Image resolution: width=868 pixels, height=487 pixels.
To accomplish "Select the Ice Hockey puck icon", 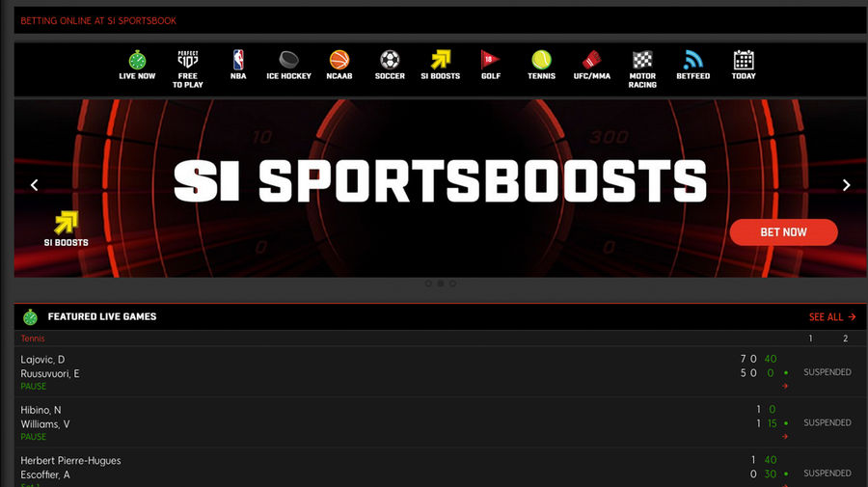I will [289, 59].
